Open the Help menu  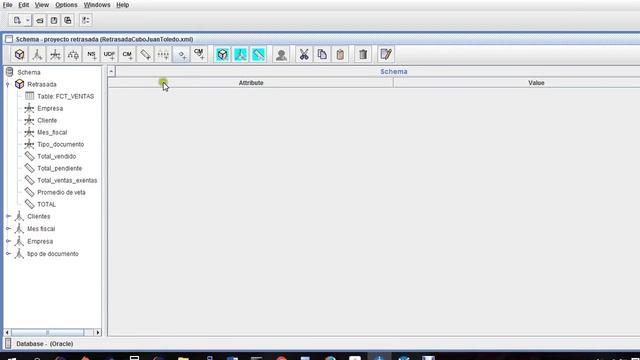click(122, 5)
